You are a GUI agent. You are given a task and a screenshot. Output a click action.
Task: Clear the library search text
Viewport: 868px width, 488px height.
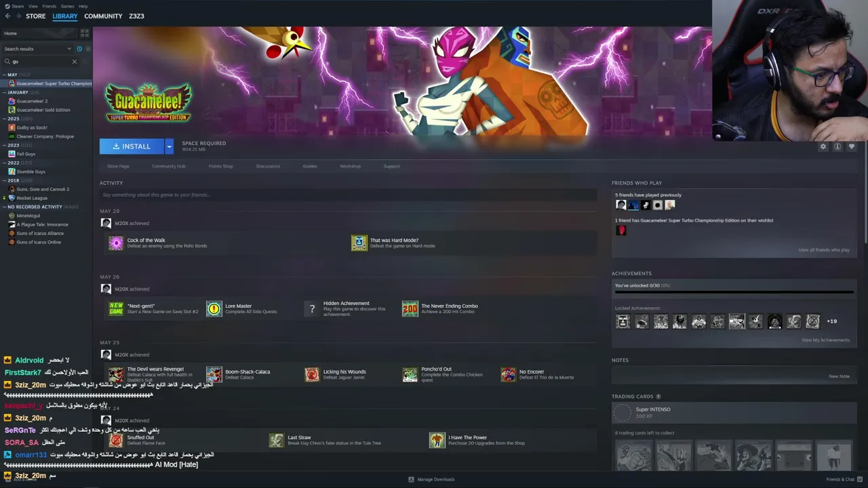tap(75, 62)
